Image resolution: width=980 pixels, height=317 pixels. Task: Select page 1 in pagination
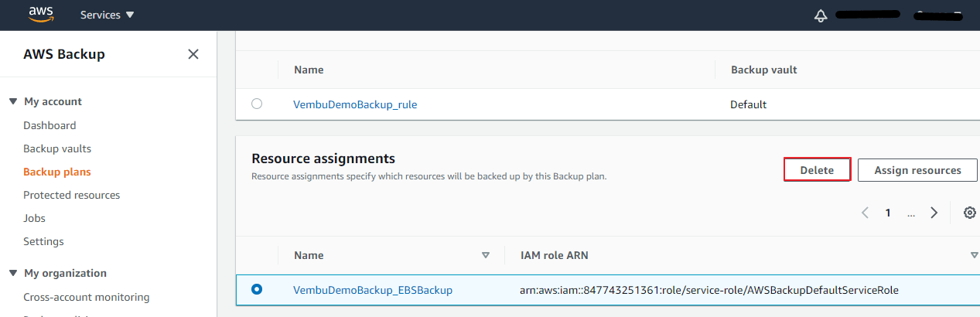tap(889, 213)
